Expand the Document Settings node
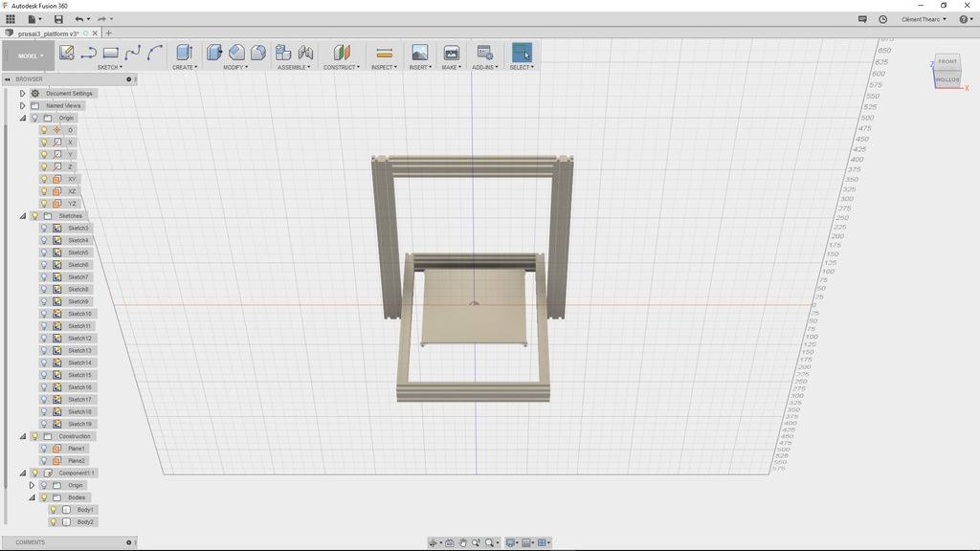 click(x=23, y=94)
